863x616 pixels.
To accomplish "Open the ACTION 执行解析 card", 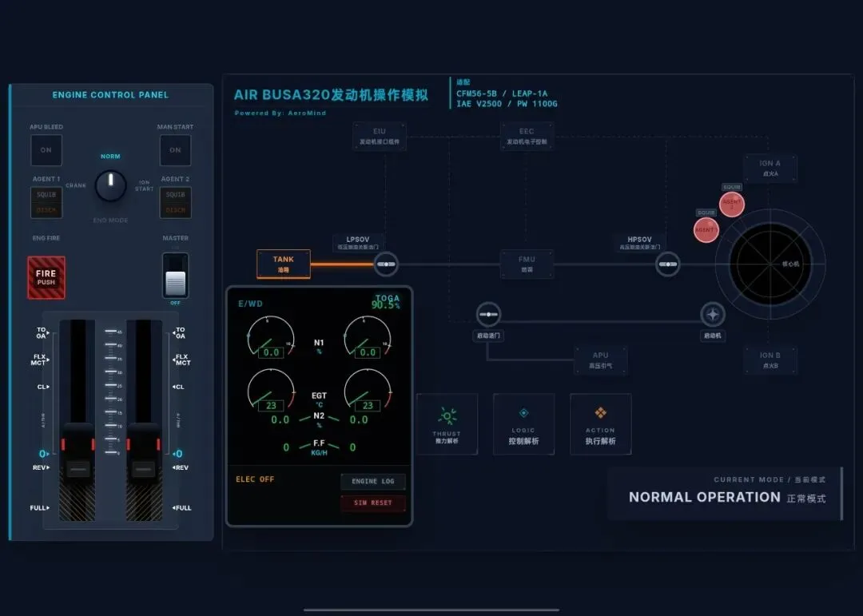I will coord(600,424).
